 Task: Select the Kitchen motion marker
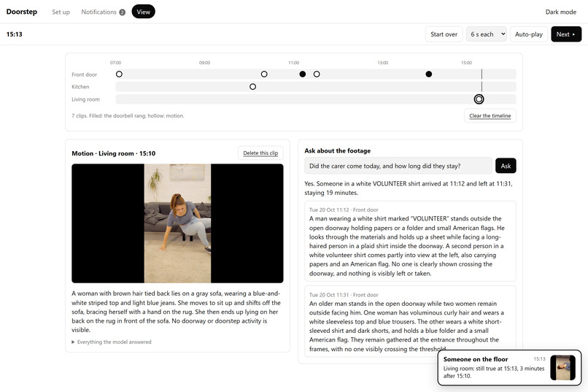point(252,87)
